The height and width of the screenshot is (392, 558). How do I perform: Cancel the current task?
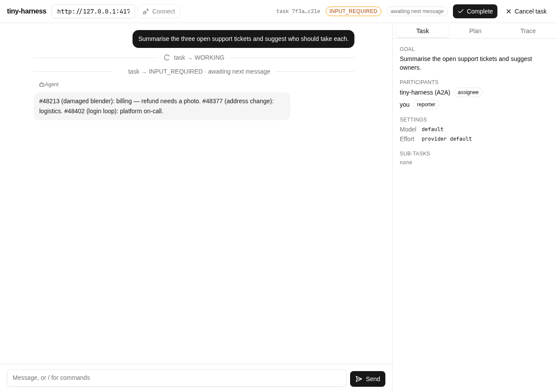(526, 11)
